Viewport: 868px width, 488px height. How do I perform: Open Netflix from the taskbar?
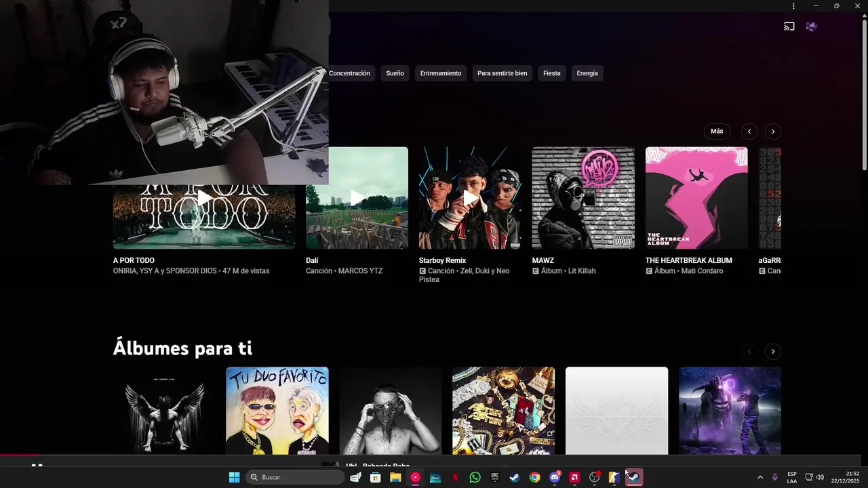[455, 477]
